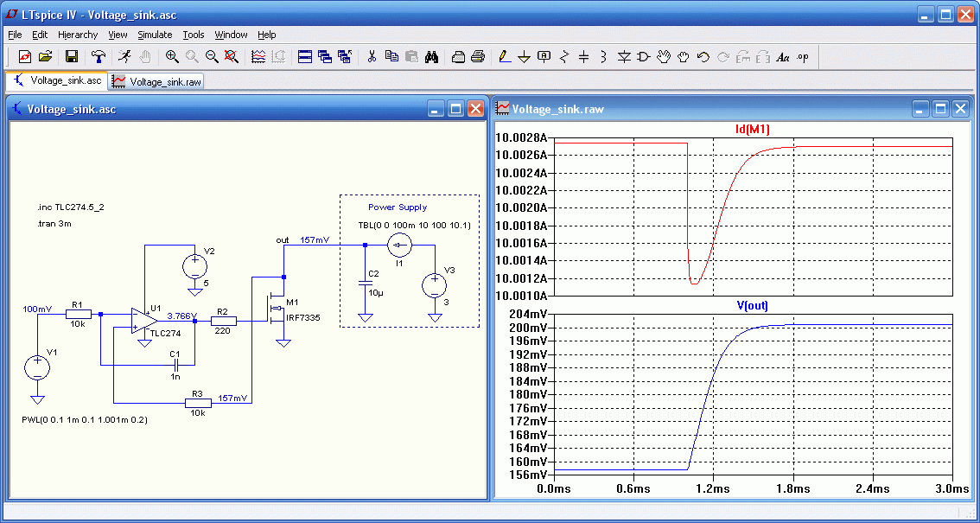
Task: Select the Drag hand tool
Action: 683,57
